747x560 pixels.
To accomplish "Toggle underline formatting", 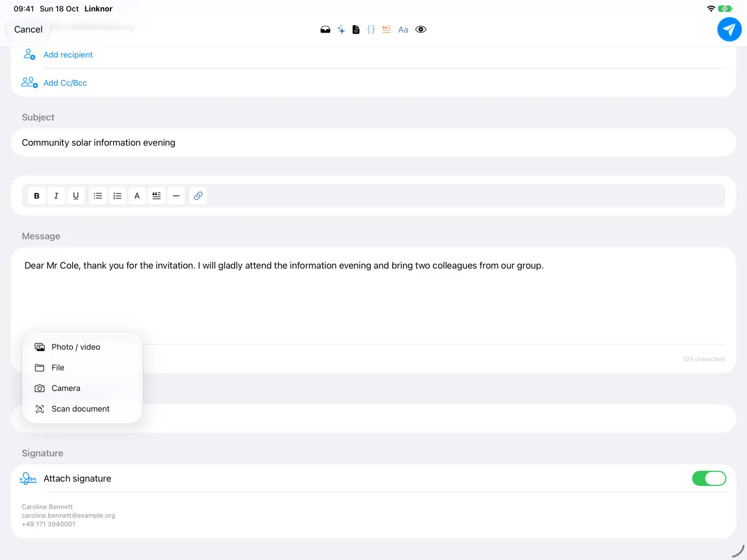I will click(76, 196).
